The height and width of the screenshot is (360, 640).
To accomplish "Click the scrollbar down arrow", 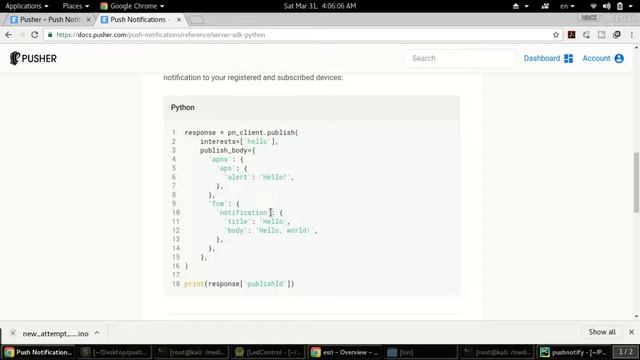I will [x=636, y=316].
